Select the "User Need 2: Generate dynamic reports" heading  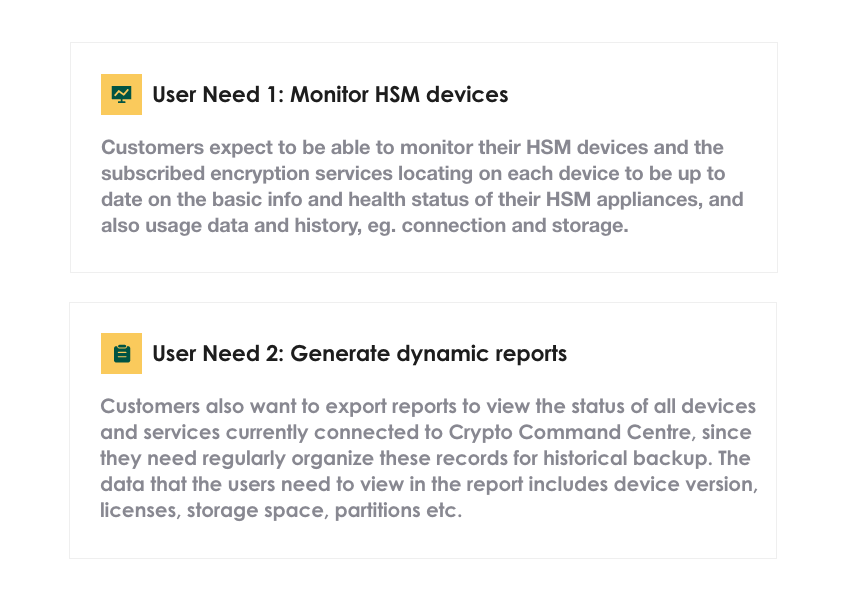pos(359,354)
